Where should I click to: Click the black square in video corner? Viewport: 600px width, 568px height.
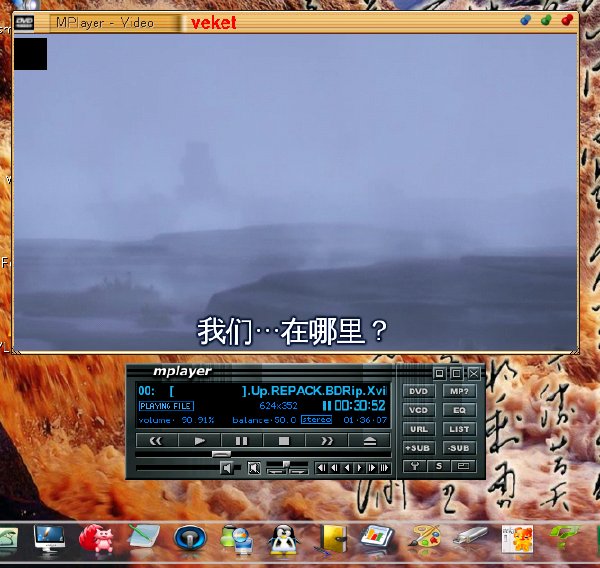click(x=31, y=54)
